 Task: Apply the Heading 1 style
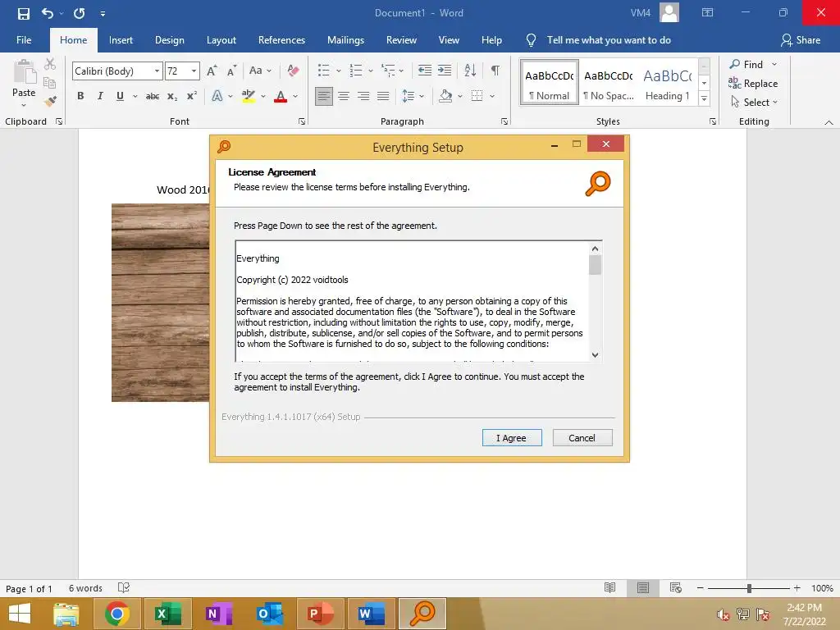[x=668, y=83]
